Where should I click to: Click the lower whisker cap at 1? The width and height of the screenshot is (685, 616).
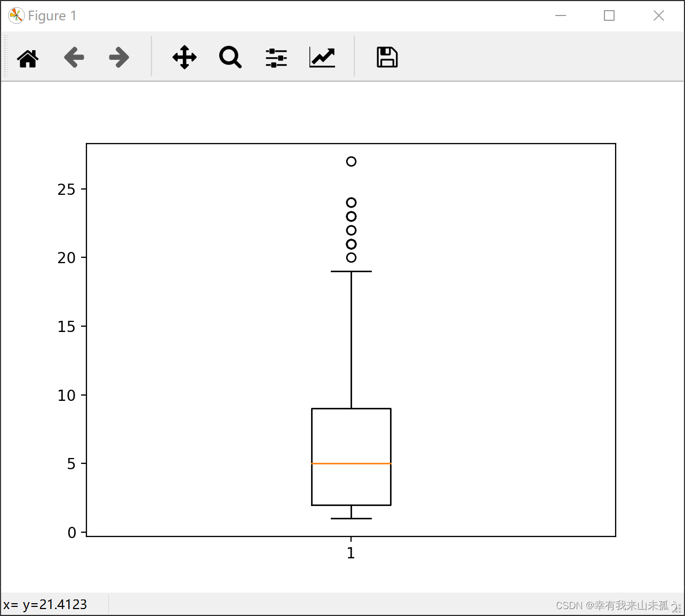(x=351, y=518)
